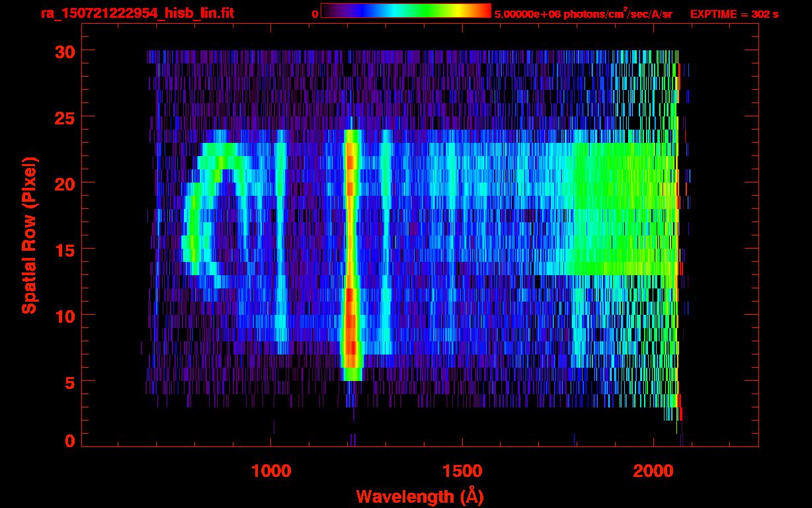
Task: Click the filename ra_150721222954_hisb_lin.fit title
Action: 138,13
